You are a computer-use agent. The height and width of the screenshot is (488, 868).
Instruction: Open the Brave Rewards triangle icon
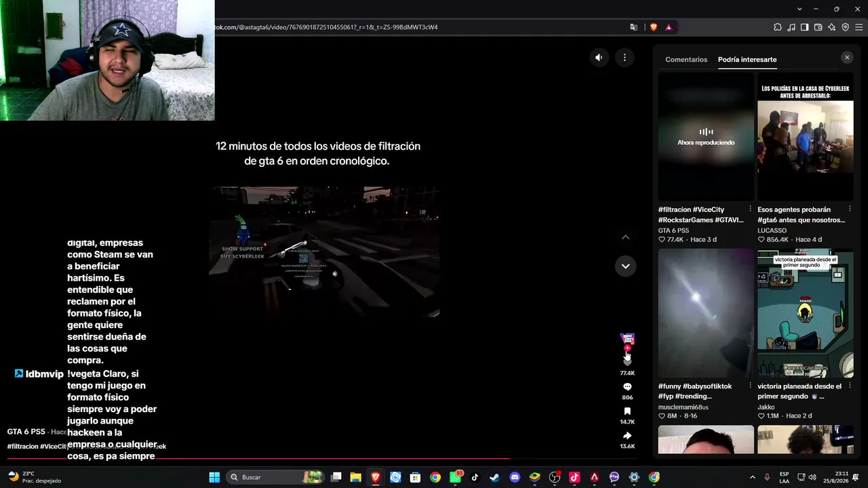coord(669,27)
